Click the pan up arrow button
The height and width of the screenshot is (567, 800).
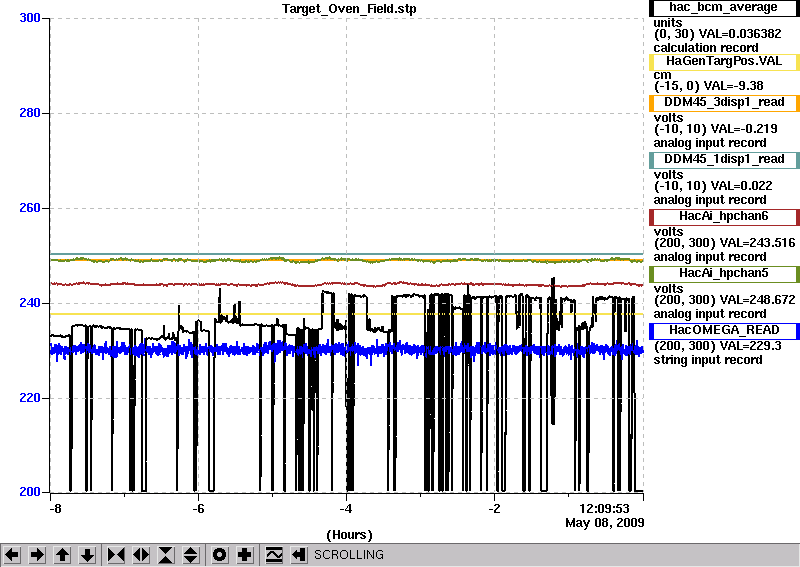pyautogui.click(x=63, y=555)
